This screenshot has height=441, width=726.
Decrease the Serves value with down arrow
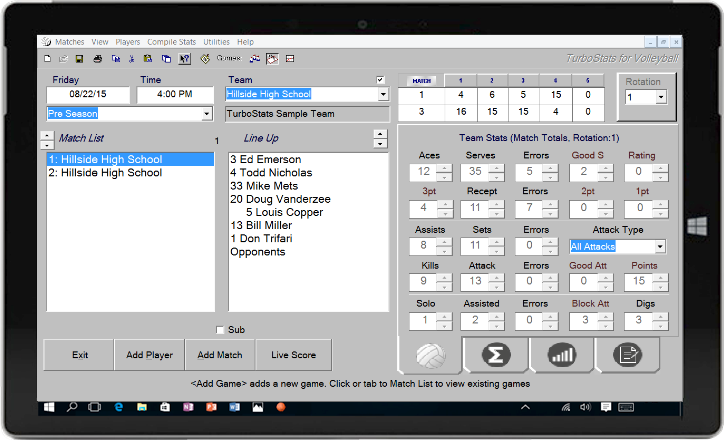point(496,176)
